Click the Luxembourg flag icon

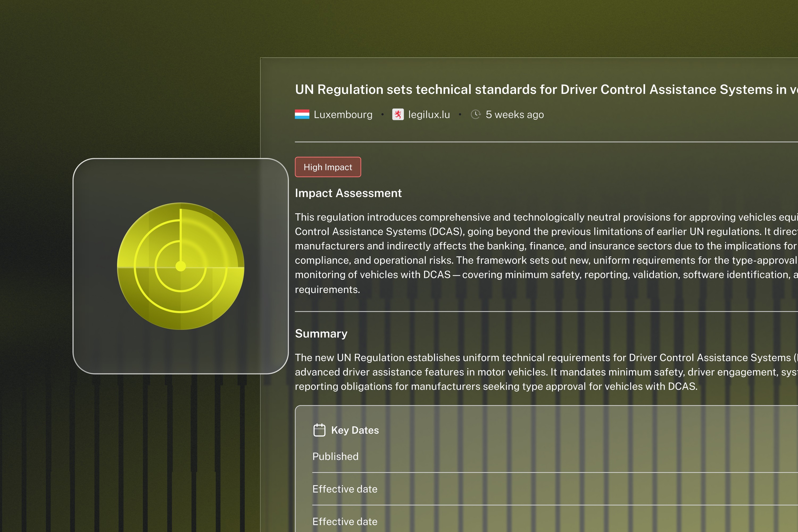click(x=302, y=114)
